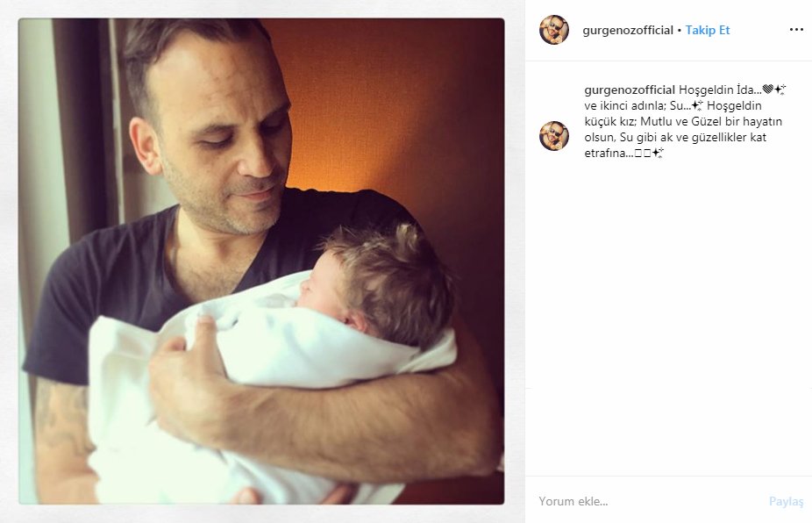This screenshot has height=523, width=812.
Task: Click the empty box emoji glyphs after "etrafına..."
Action: (642, 154)
